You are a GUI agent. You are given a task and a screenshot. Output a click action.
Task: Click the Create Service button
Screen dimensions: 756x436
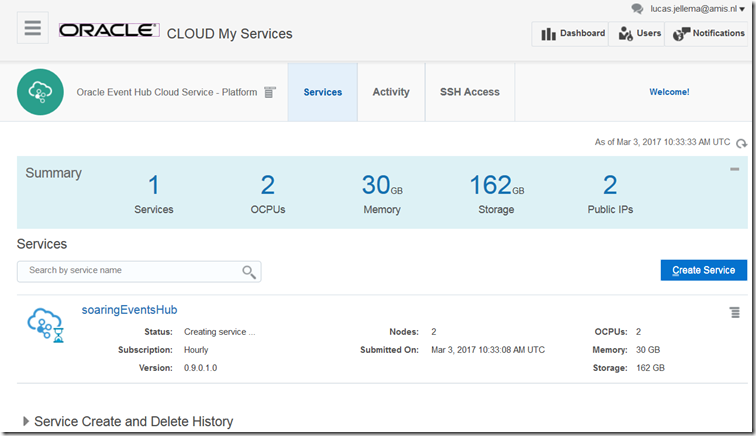703,270
